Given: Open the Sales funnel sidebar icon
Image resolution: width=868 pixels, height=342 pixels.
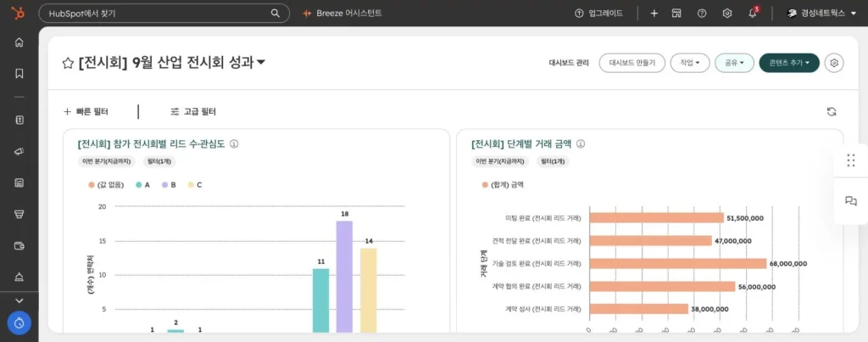Looking at the screenshot, I should 19,214.
